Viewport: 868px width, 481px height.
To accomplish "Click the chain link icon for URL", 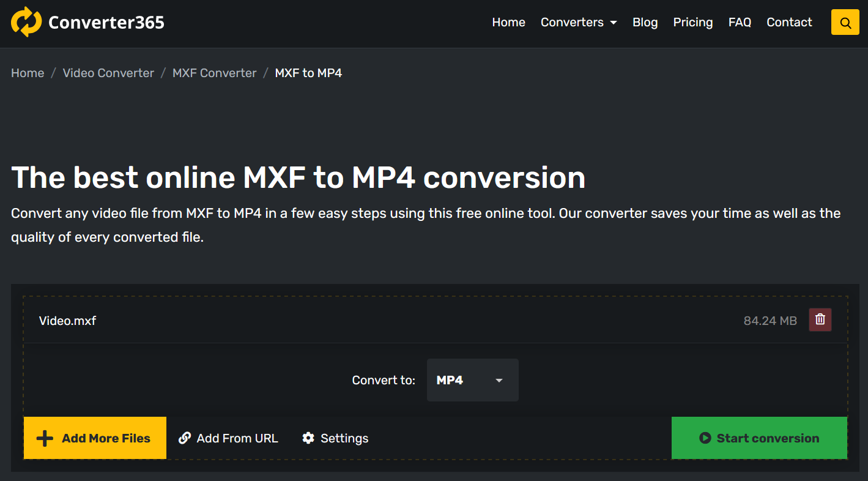I will tap(185, 438).
